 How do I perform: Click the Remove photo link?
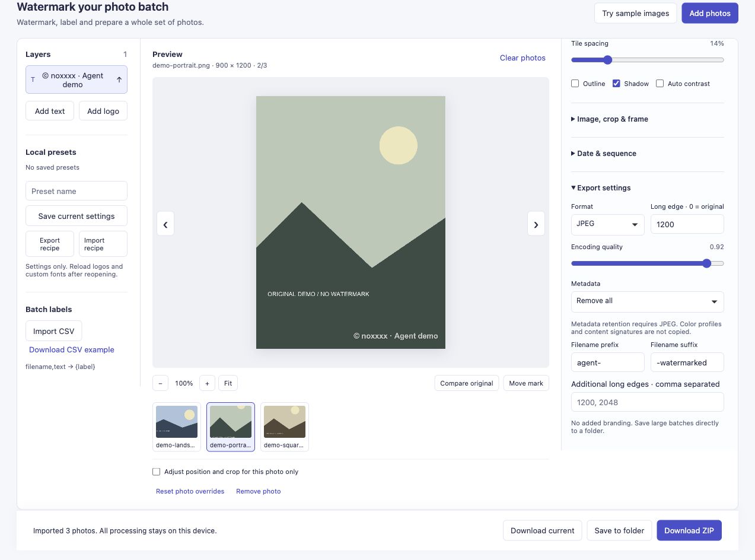click(x=259, y=491)
